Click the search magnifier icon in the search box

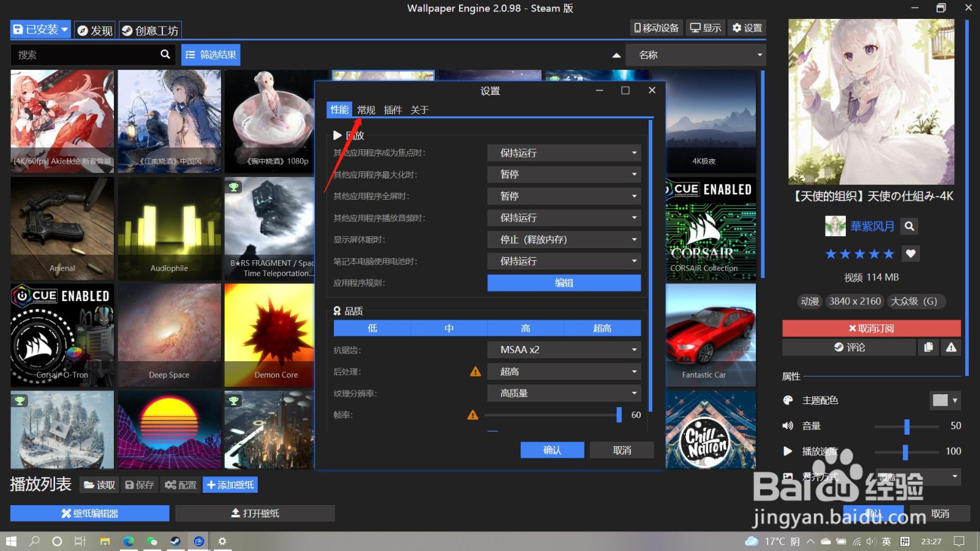coord(165,54)
